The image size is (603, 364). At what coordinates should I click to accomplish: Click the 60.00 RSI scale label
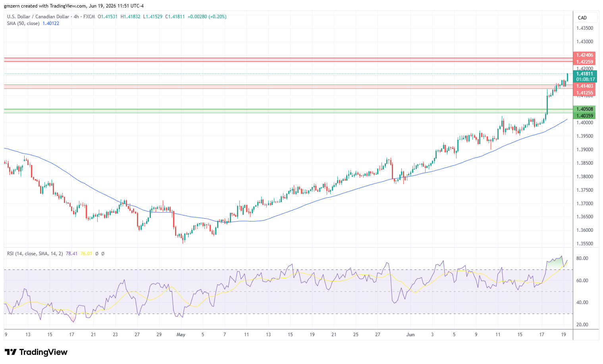582,281
